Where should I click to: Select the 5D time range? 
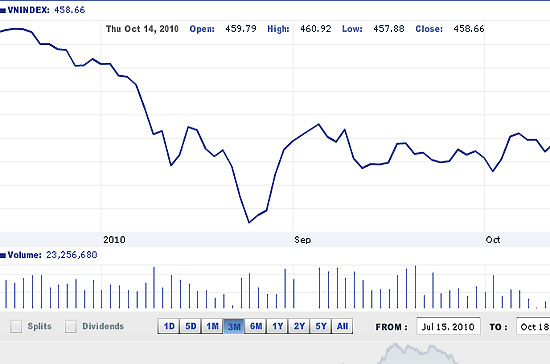point(190,326)
